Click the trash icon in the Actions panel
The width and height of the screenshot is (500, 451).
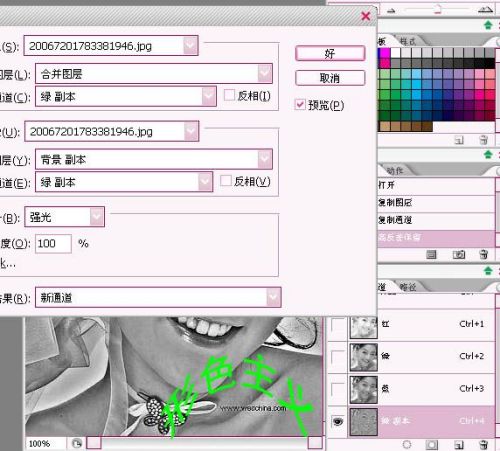click(x=483, y=255)
